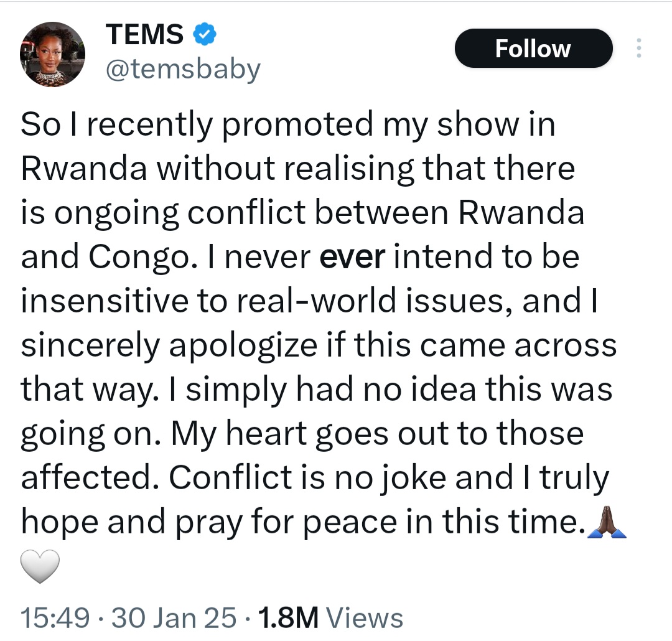Click TEMS's avatar to visit her profile

pyautogui.click(x=53, y=54)
